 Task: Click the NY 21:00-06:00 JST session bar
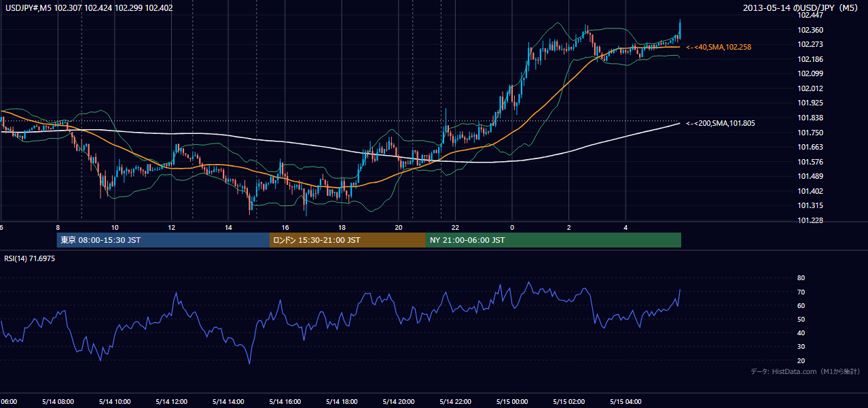click(554, 240)
